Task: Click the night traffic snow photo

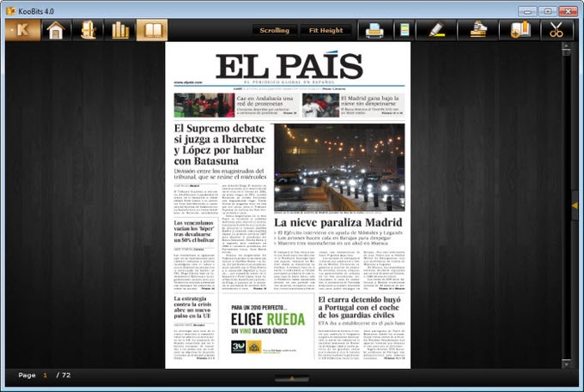Action: tap(339, 167)
